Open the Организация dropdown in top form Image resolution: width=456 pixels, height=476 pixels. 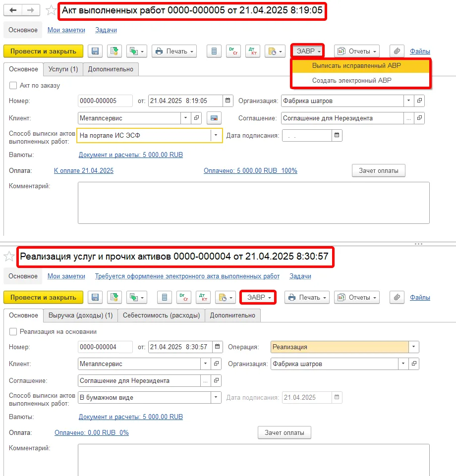(408, 101)
